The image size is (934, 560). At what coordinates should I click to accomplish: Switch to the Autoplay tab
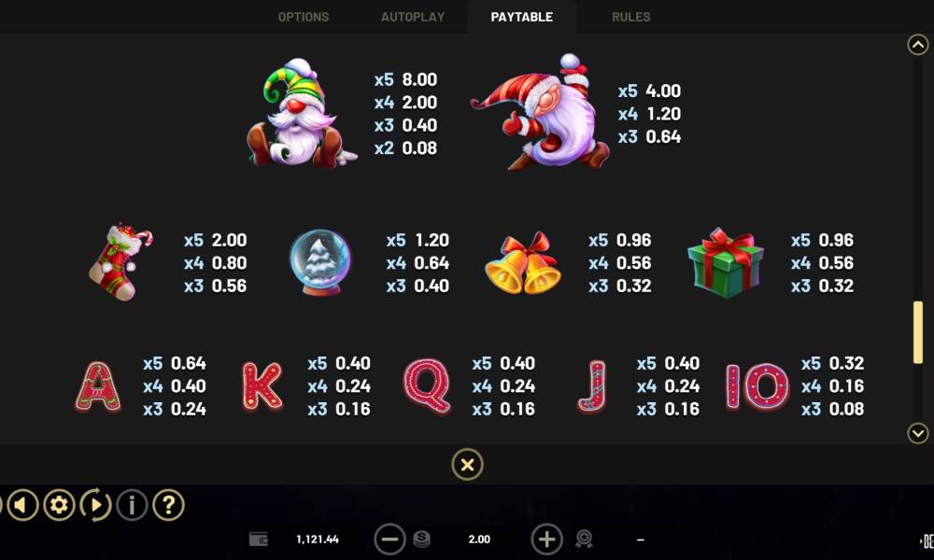pyautogui.click(x=413, y=17)
